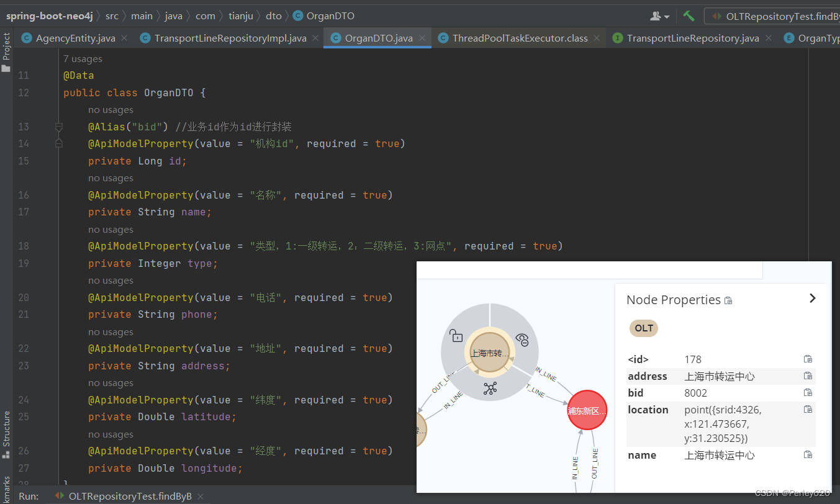
Task: Click the com breadcrumb segment
Action: [205, 16]
